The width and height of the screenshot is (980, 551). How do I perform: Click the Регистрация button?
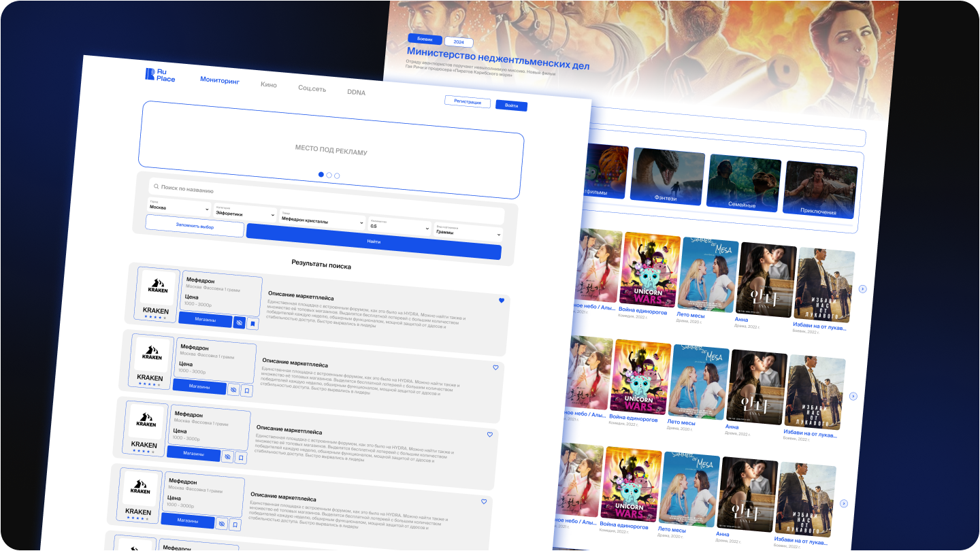pyautogui.click(x=468, y=101)
